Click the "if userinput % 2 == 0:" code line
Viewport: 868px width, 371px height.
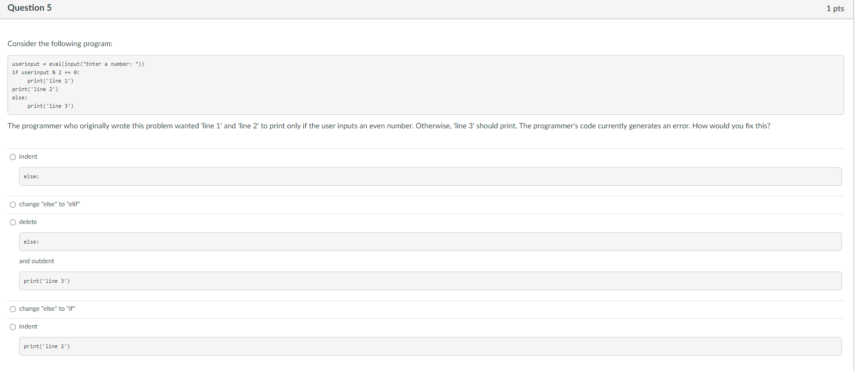tap(46, 72)
